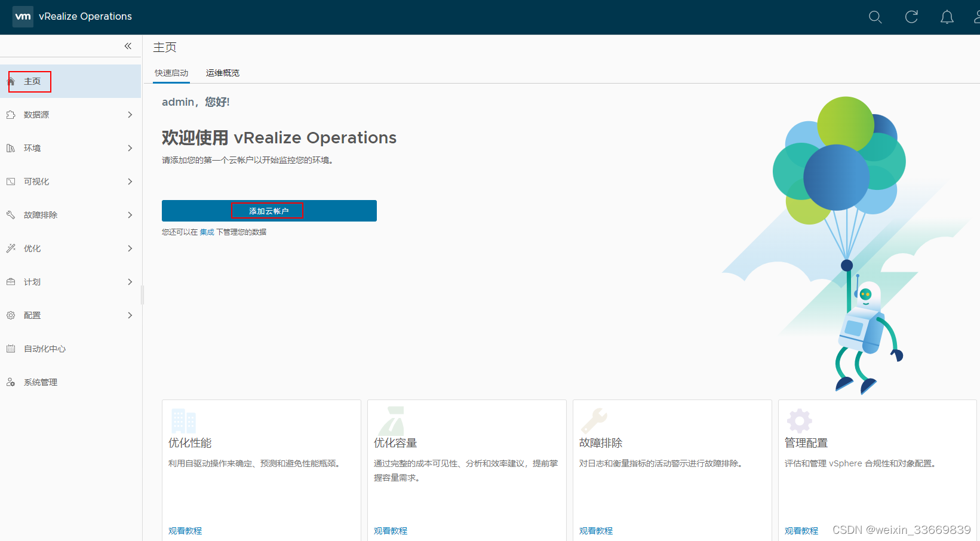980x541 pixels.
Task: Open 观看教程 link under 管理配置
Action: (801, 531)
